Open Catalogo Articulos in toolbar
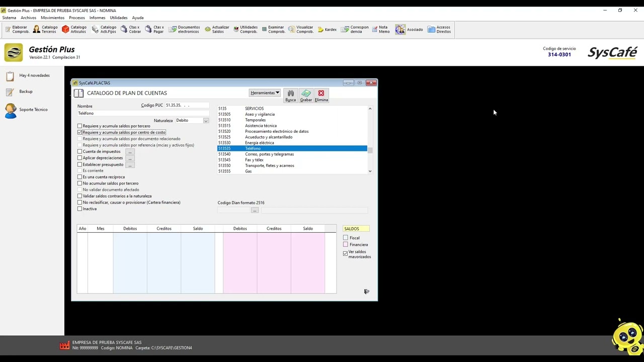This screenshot has width=644, height=362. [x=74, y=30]
